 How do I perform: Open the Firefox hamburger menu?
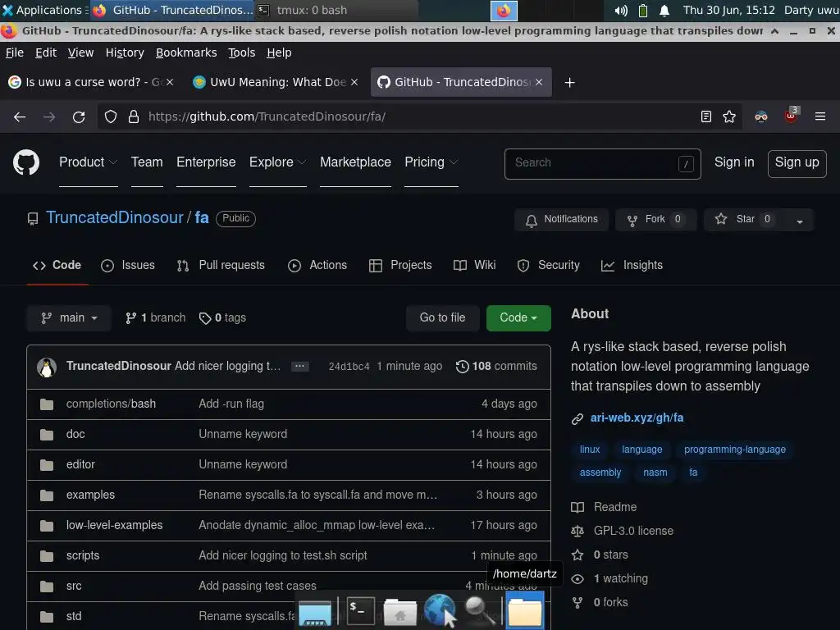[x=820, y=116]
